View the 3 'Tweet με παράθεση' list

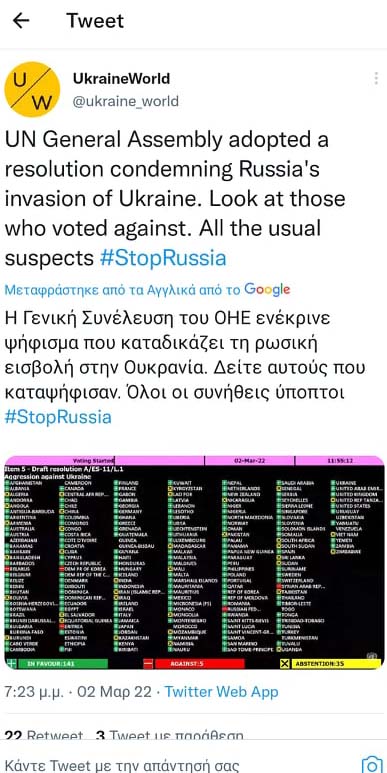coord(169,737)
